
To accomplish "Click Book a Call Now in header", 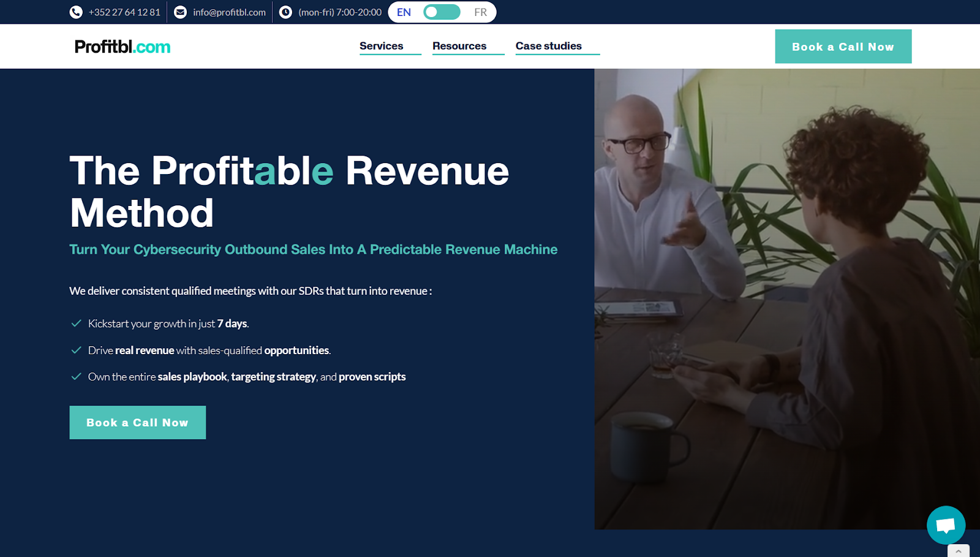I will [x=843, y=47].
